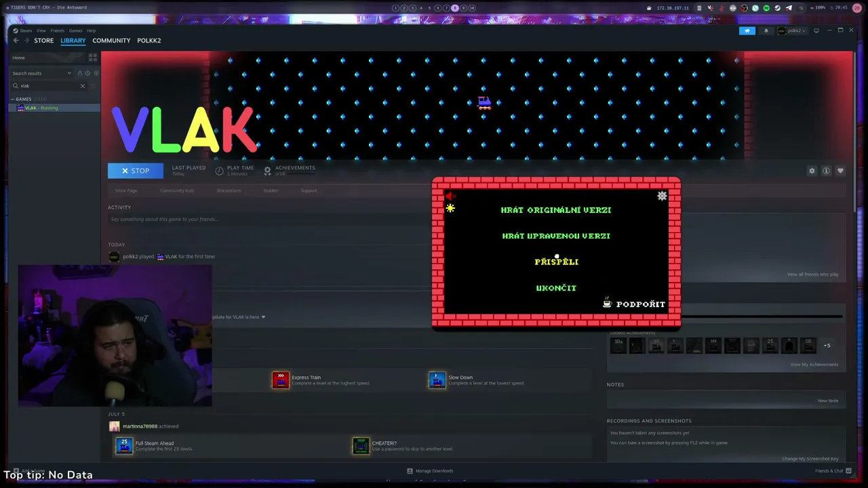Open Telegram icon in system tray
Screen dimensions: 868x488
(788, 8)
